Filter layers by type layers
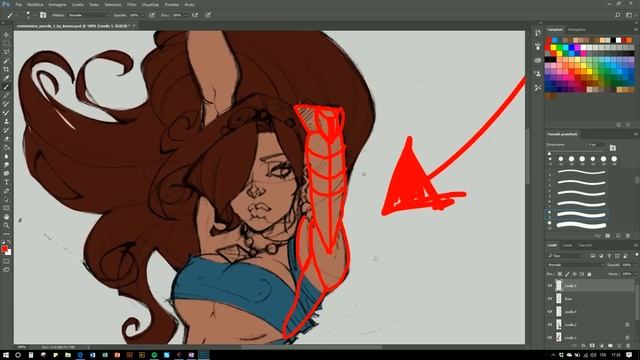 pyautogui.click(x=609, y=256)
